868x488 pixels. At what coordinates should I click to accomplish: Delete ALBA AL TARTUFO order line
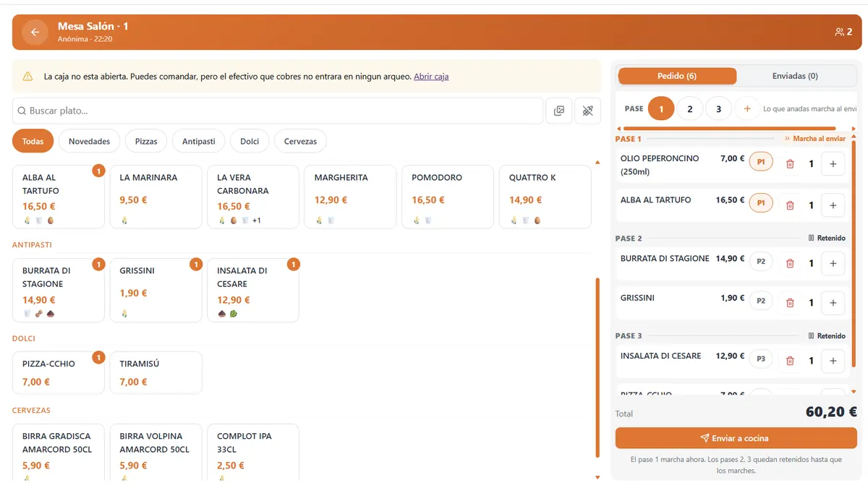(x=790, y=205)
